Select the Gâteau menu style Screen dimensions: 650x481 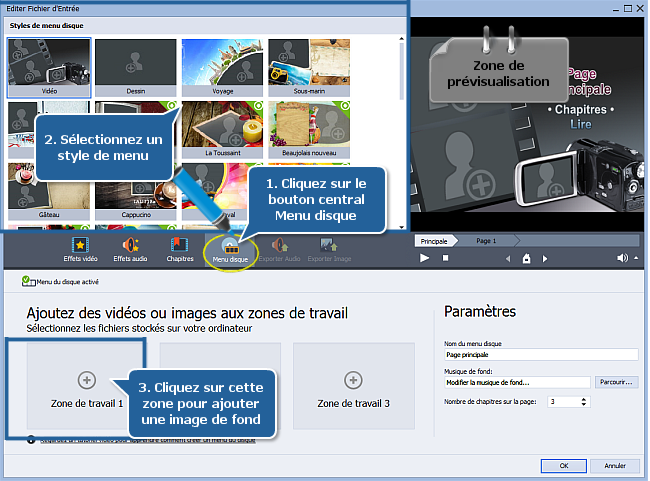pos(49,191)
